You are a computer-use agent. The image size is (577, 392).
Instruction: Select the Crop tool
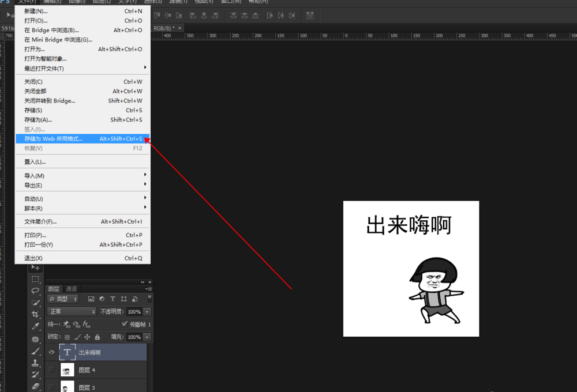(35, 314)
